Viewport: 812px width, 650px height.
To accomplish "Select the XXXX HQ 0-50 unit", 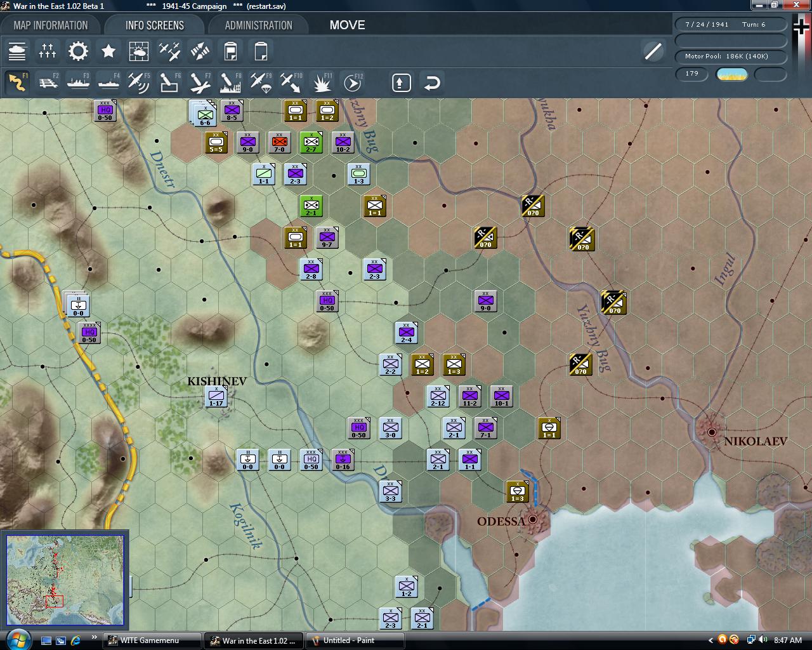I will pos(89,333).
